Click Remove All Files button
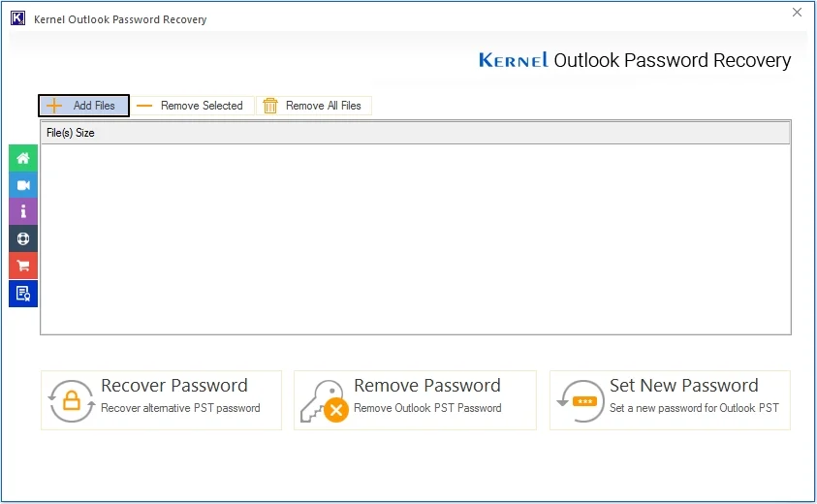The height and width of the screenshot is (504, 817). tap(314, 106)
